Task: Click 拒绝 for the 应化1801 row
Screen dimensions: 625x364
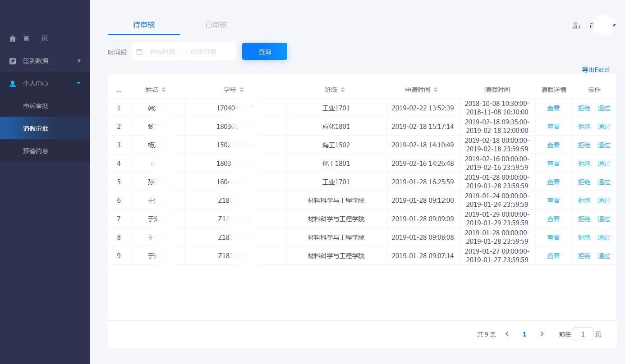Action: [x=584, y=127]
